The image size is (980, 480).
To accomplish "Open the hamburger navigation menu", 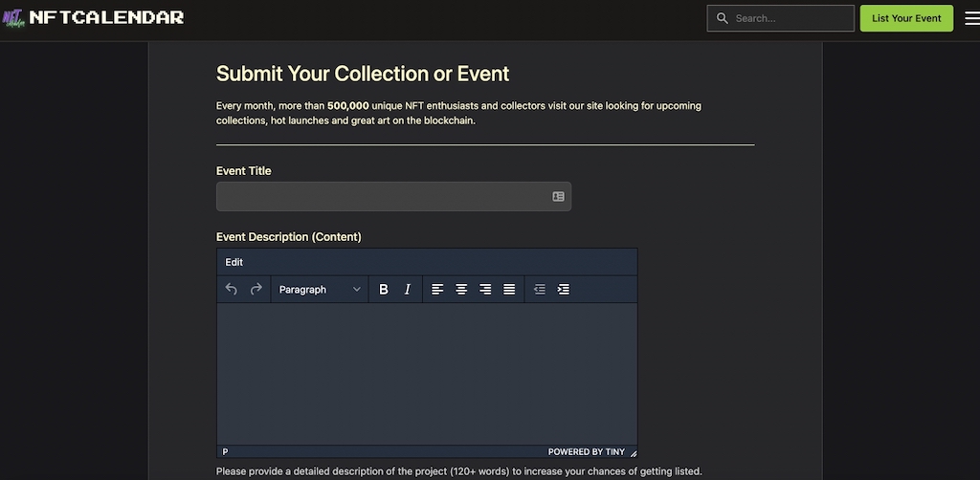I will pos(970,18).
